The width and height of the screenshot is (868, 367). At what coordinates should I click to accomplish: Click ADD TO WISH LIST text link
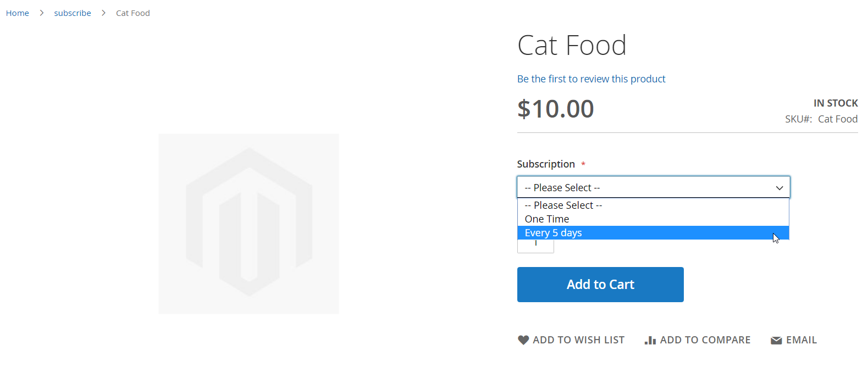(578, 340)
